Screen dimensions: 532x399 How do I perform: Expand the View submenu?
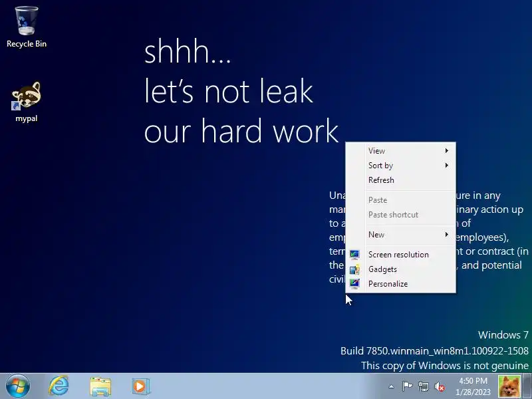401,151
